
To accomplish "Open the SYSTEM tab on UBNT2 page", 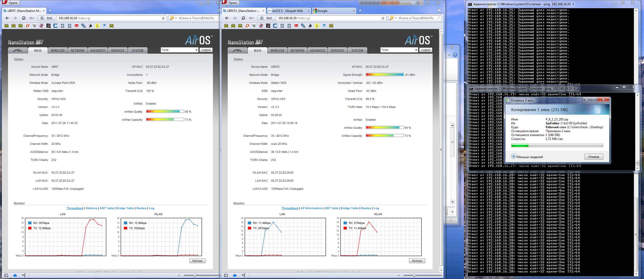I will point(357,51).
